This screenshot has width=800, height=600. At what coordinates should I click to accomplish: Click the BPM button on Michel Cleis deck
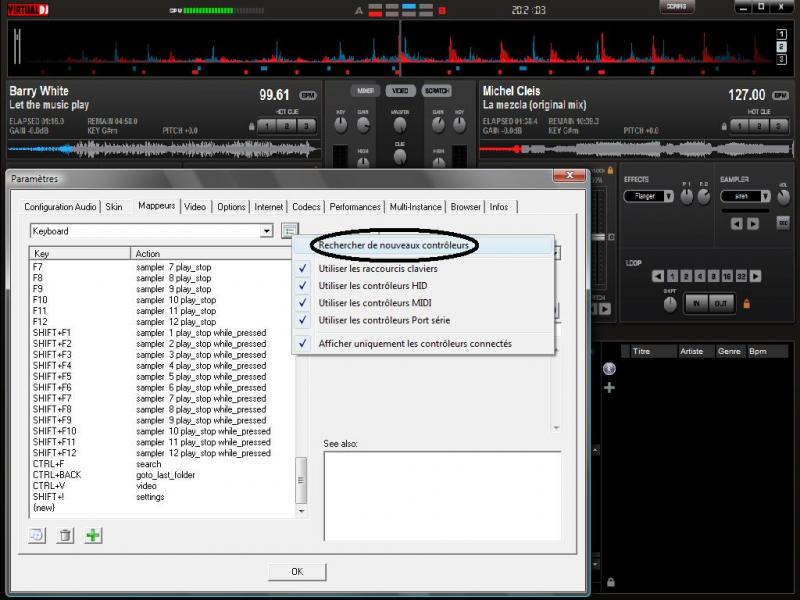[784, 95]
